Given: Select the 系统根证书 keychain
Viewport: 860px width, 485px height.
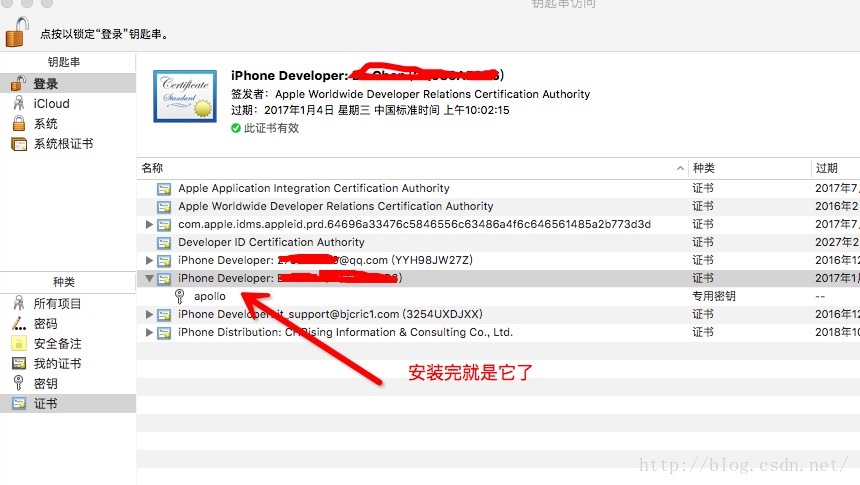Looking at the screenshot, I should coord(67,144).
